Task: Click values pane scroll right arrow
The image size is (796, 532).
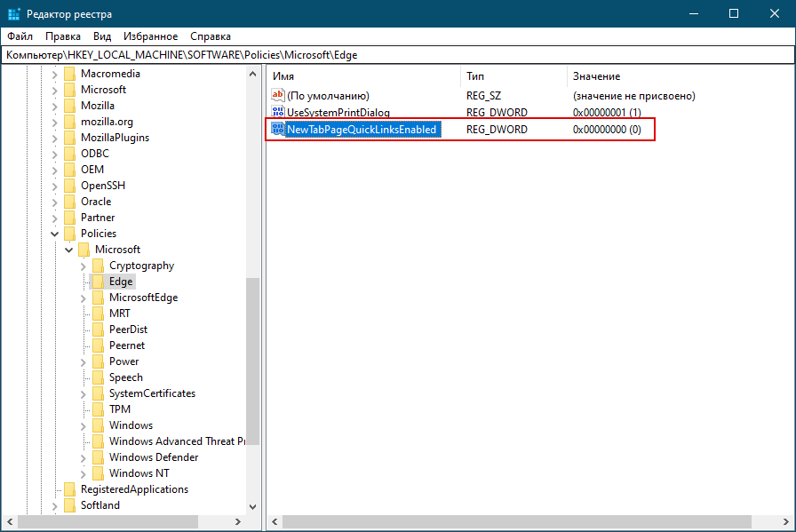Action: pos(786,522)
